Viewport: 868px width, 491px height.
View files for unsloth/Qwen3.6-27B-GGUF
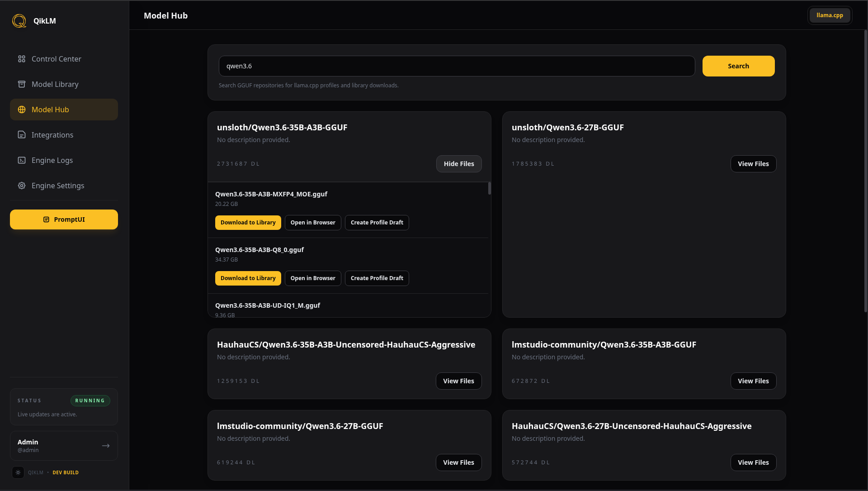[x=753, y=164]
